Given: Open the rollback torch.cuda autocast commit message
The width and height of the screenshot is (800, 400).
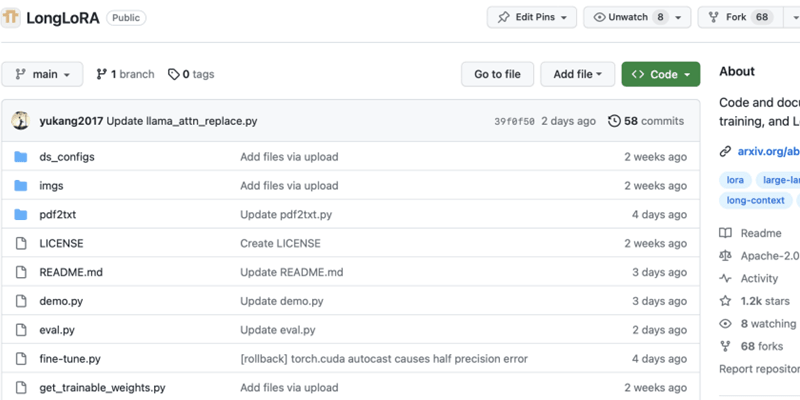Looking at the screenshot, I should click(384, 359).
